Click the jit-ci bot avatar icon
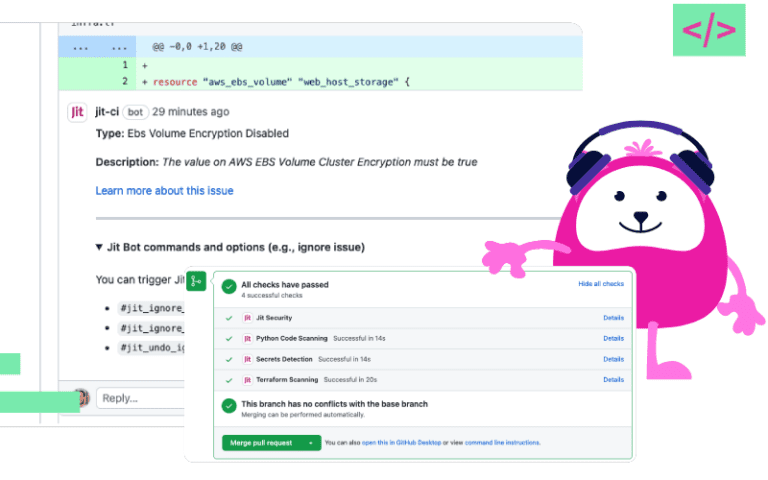768x480 pixels. pyautogui.click(x=77, y=112)
